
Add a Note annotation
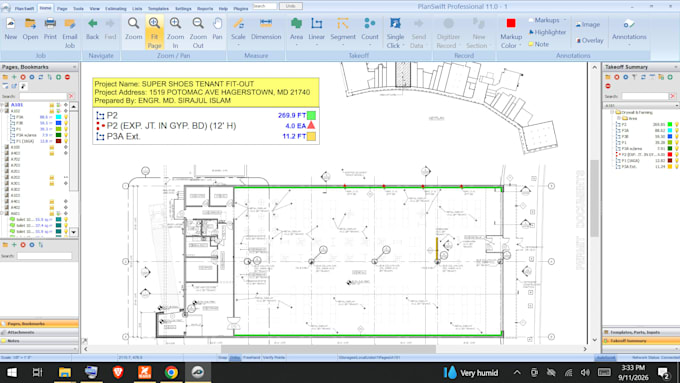tap(539, 44)
